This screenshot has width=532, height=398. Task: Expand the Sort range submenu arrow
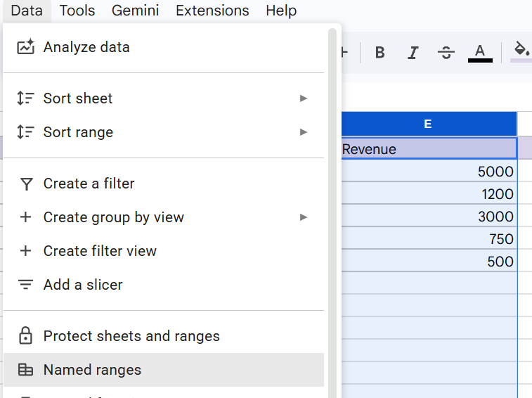304,132
